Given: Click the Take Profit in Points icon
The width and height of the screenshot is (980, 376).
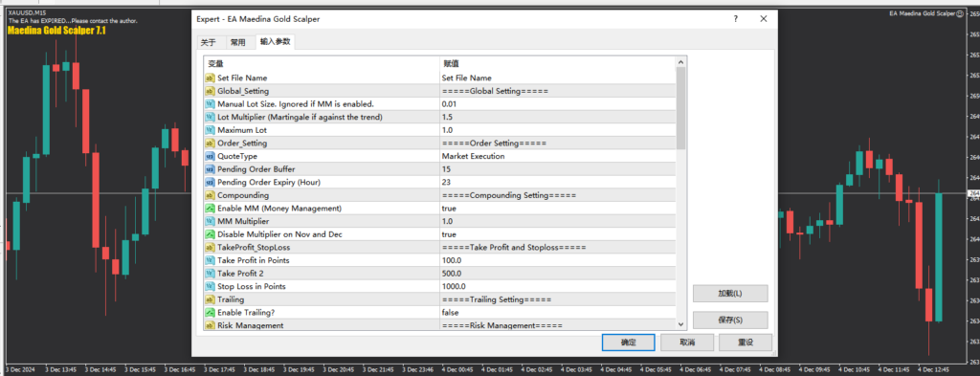Looking at the screenshot, I should pos(210,260).
